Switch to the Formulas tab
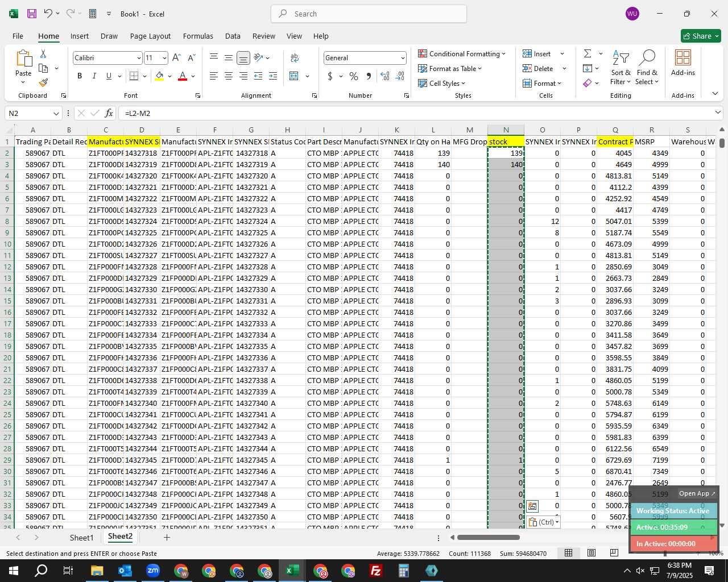 [x=198, y=36]
